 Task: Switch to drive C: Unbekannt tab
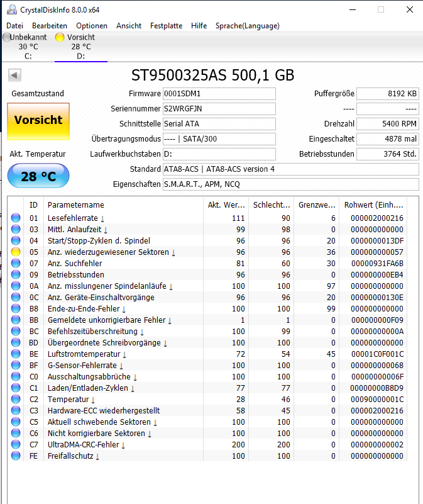[x=28, y=47]
